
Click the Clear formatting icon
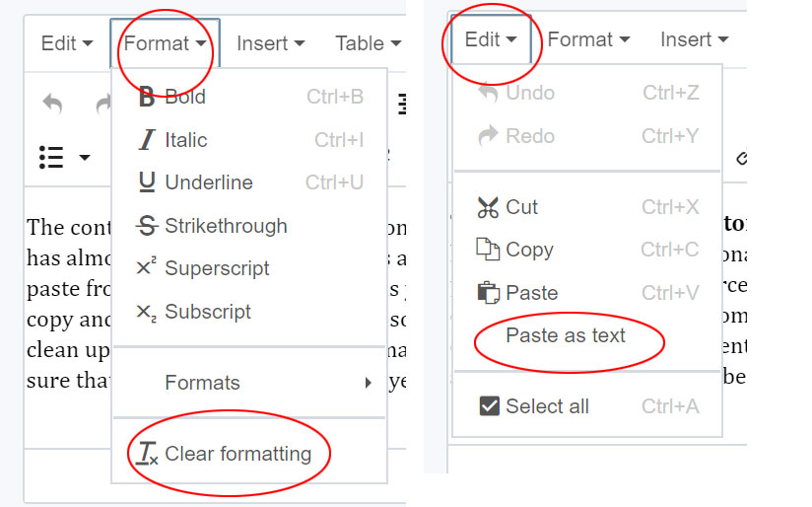[x=147, y=454]
